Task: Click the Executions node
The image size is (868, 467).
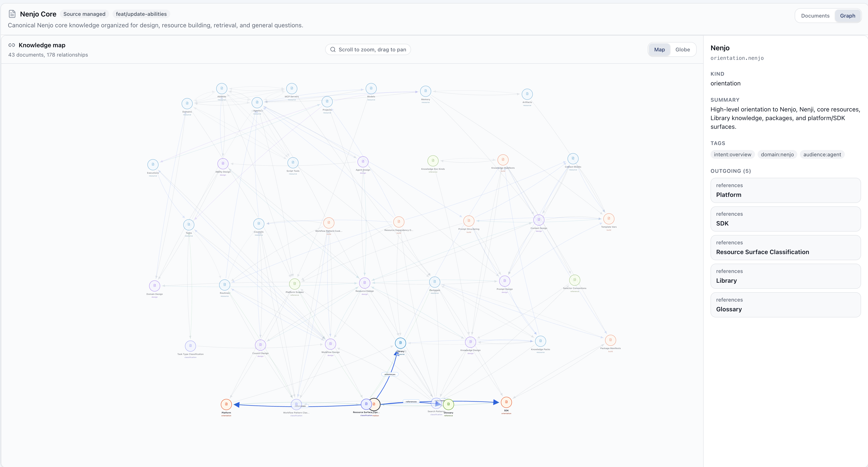Action: 153,164
